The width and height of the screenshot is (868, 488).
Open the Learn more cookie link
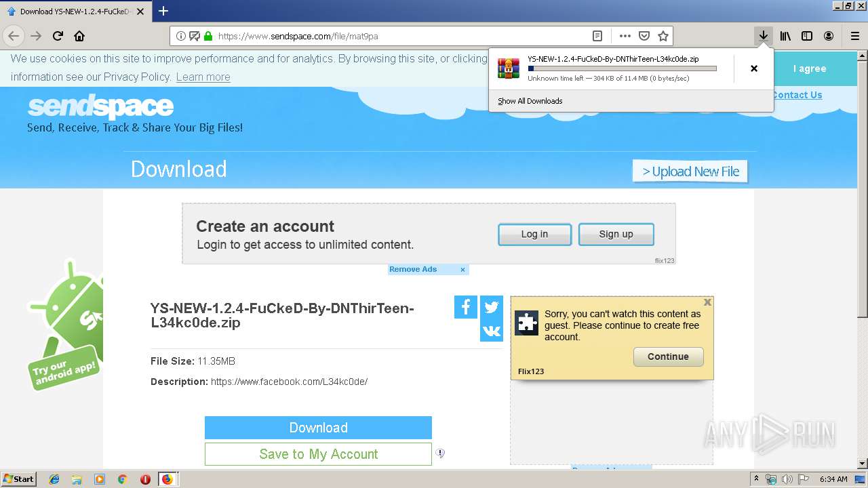pyautogui.click(x=203, y=77)
